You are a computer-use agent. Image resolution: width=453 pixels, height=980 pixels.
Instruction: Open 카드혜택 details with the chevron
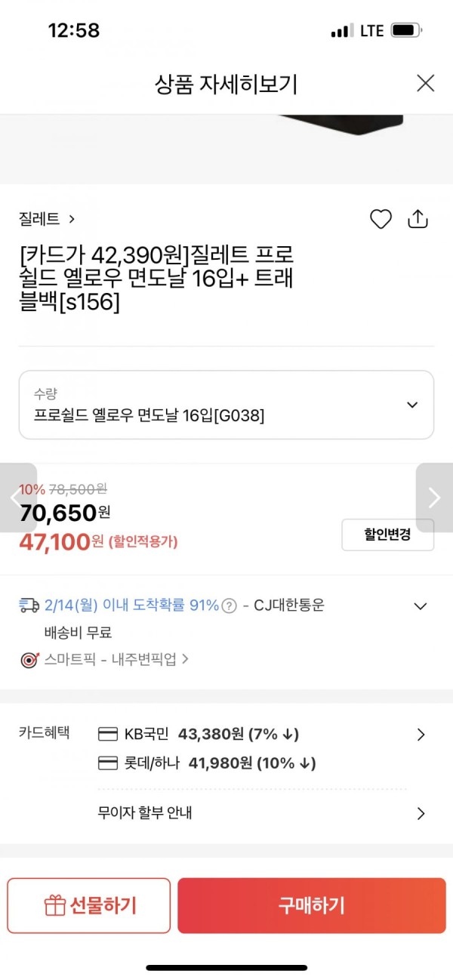[x=421, y=735]
